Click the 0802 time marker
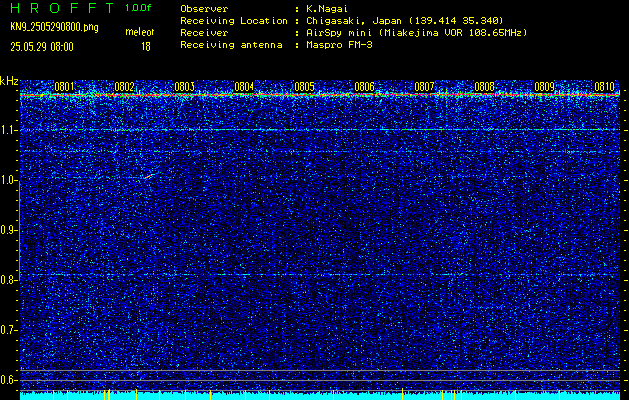 (x=124, y=87)
